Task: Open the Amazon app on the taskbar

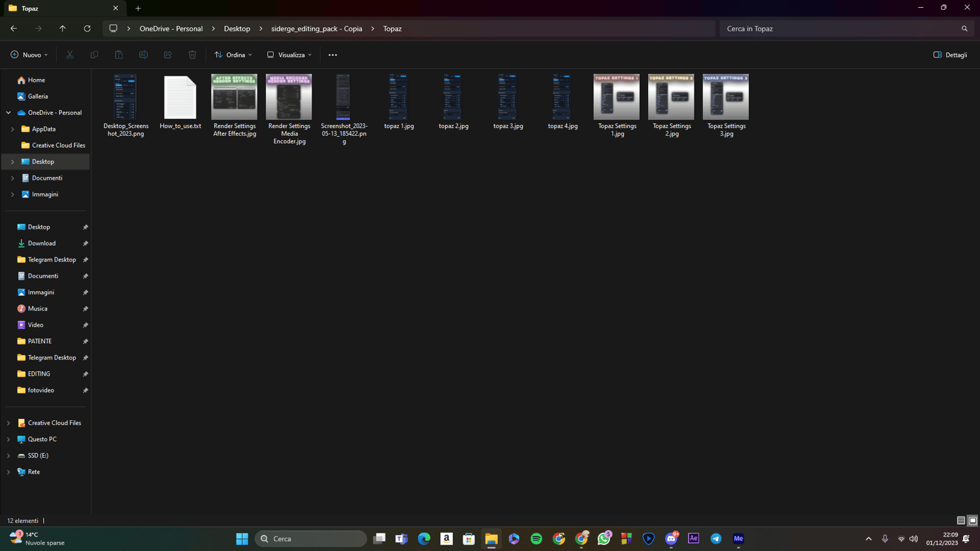Action: click(x=446, y=539)
